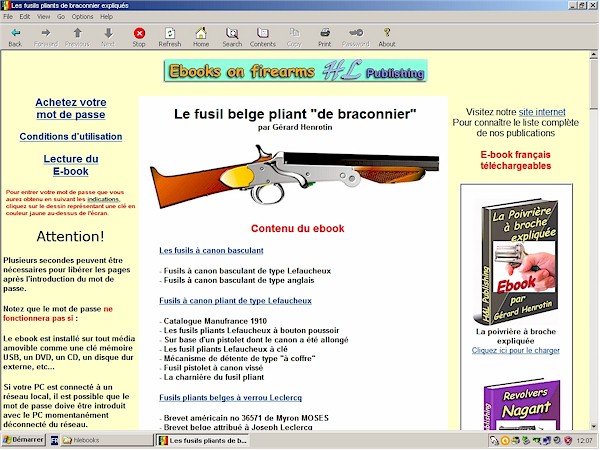Image resolution: width=600 pixels, height=450 pixels.
Task: Open the About question-mark icon
Action: point(387,33)
